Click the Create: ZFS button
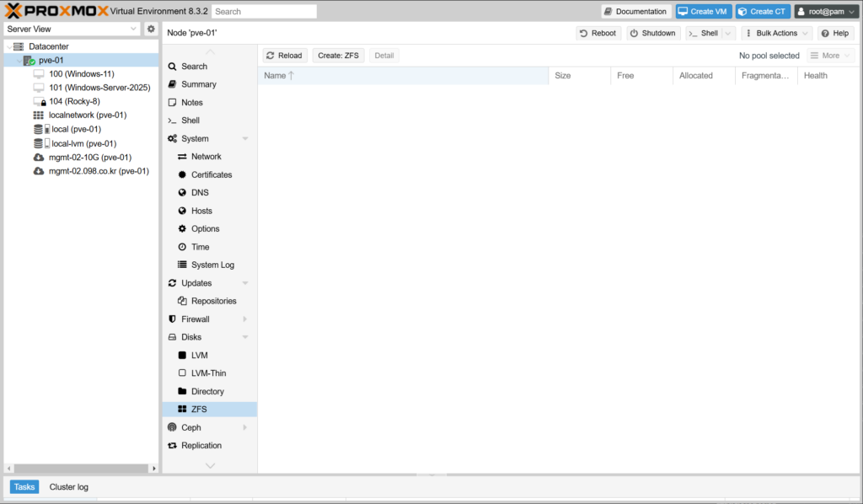Screen dimensions: 863x504 338,56
